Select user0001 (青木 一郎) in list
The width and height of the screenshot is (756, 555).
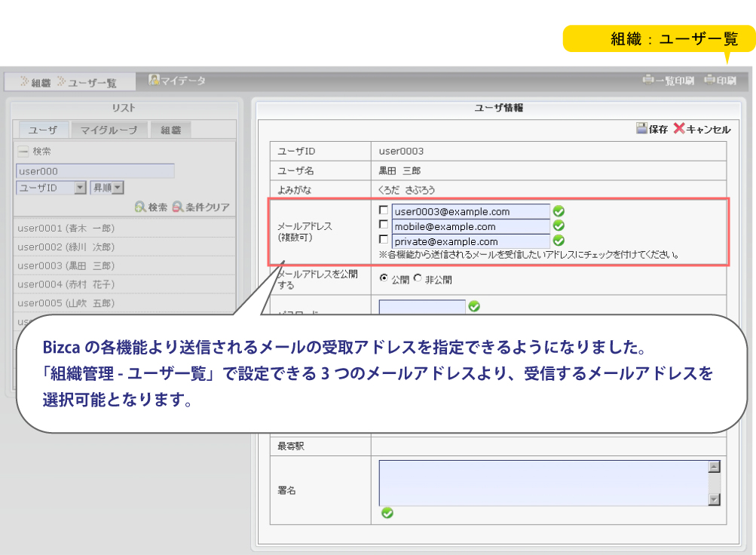pos(124,228)
